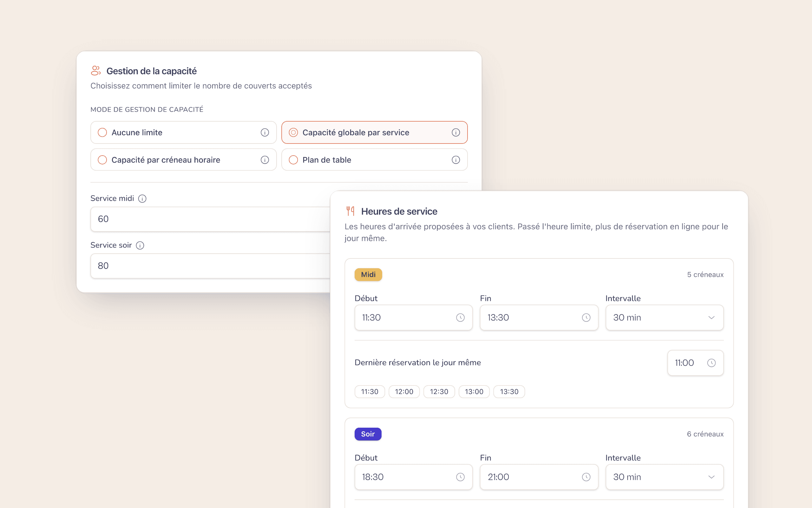Select the 13:00 time slot chip
The image size is (812, 508).
pyautogui.click(x=474, y=392)
